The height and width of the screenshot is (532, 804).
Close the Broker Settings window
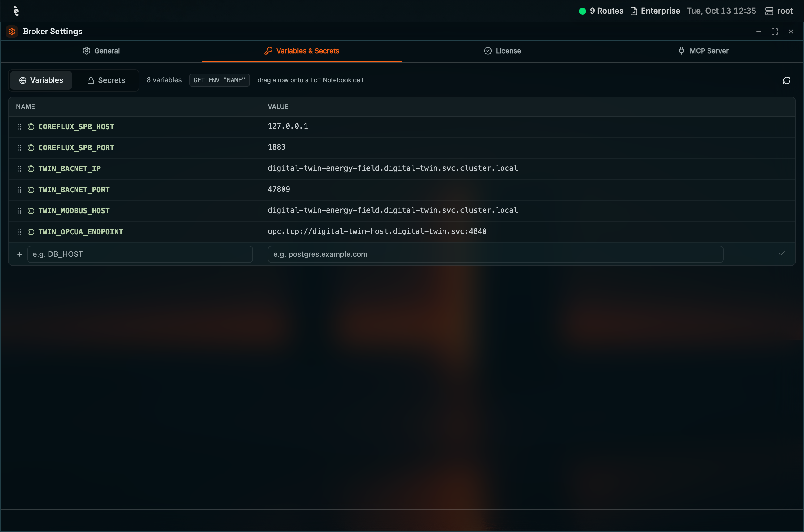[x=791, y=32]
